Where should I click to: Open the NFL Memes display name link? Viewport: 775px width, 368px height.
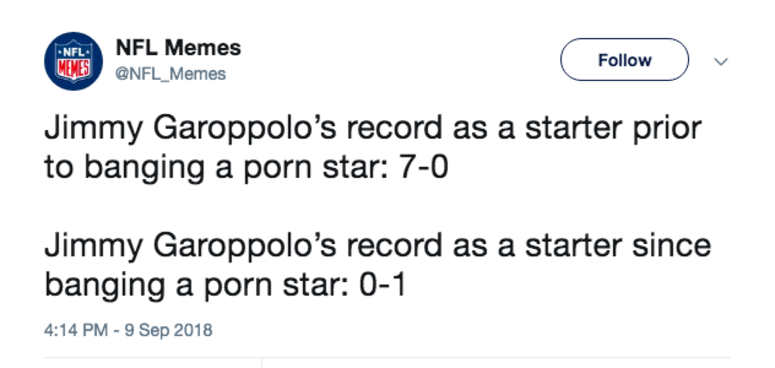(178, 48)
